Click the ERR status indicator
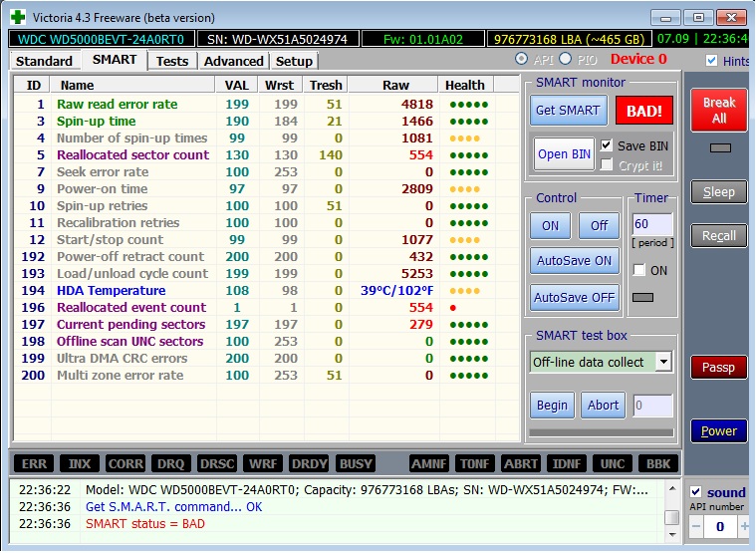756x553 pixels. click(35, 463)
